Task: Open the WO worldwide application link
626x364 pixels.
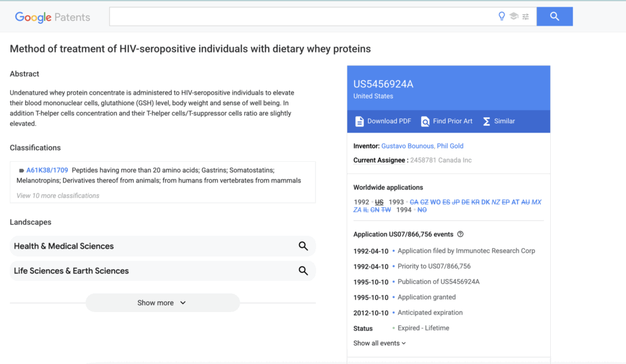Action: (435, 202)
